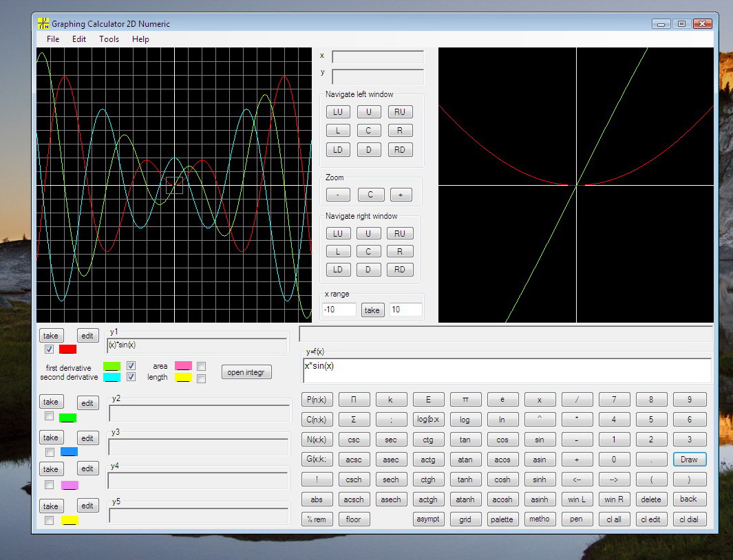
Task: Click the palette button
Action: coord(502,519)
